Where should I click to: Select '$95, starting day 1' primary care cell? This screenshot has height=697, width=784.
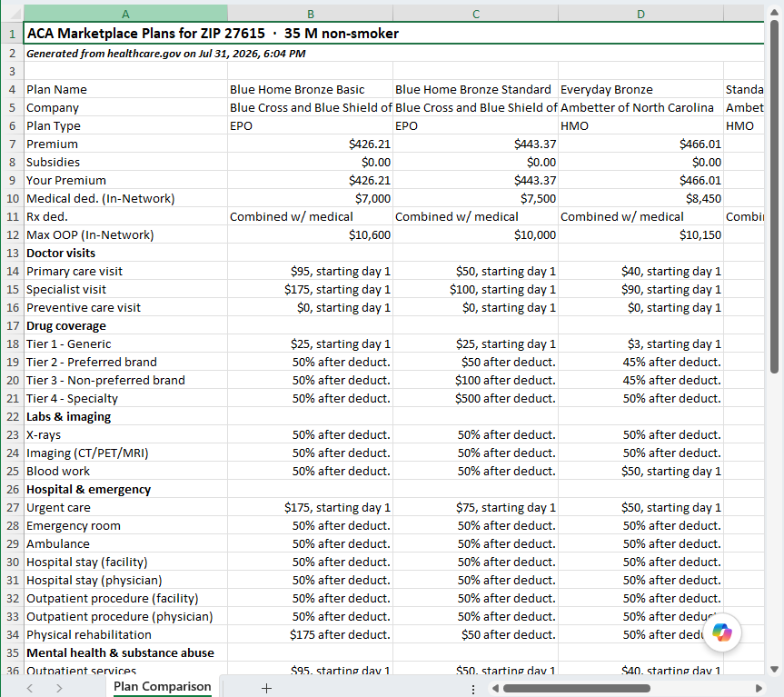(311, 271)
